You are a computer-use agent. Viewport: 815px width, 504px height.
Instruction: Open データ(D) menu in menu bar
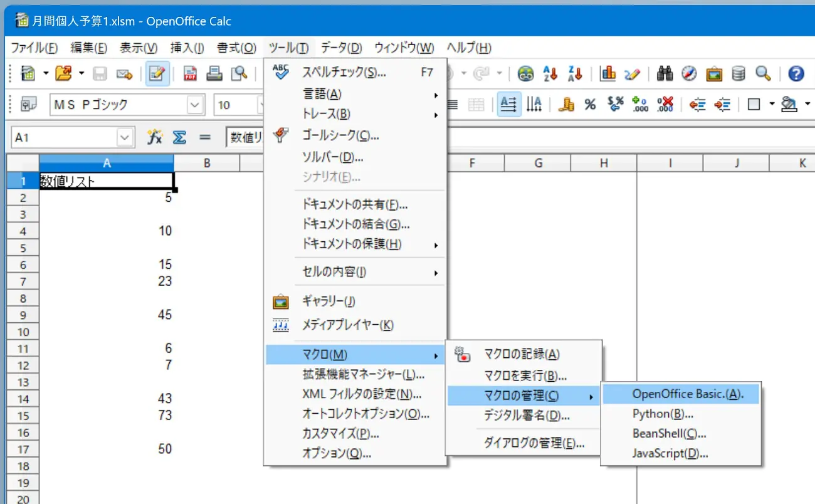pyautogui.click(x=342, y=48)
